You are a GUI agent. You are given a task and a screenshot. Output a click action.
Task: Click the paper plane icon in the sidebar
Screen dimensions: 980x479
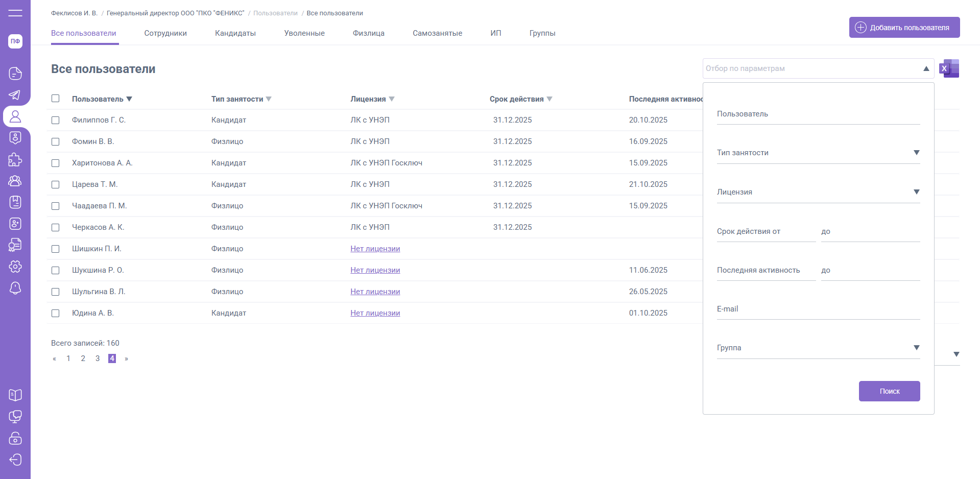coord(15,95)
